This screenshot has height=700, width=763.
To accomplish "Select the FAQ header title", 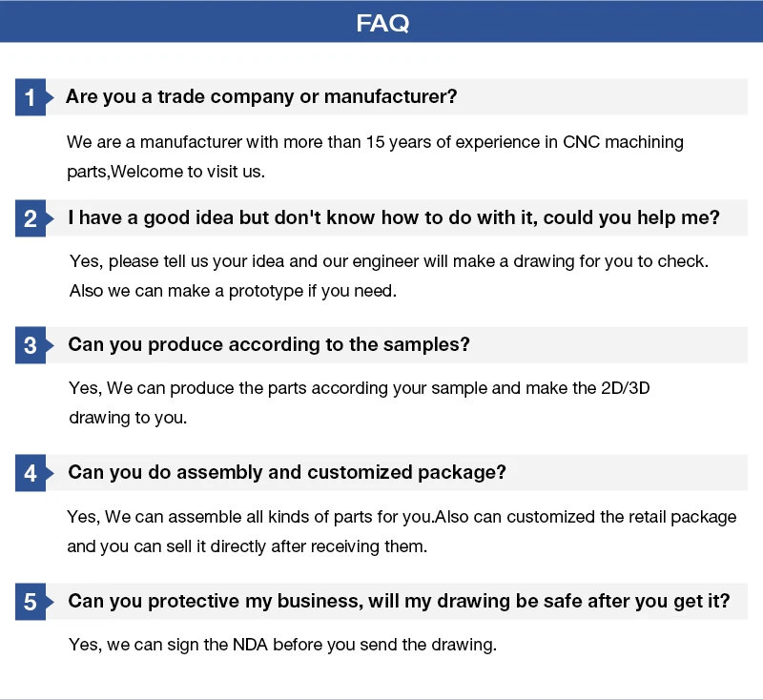I will pyautogui.click(x=382, y=22).
